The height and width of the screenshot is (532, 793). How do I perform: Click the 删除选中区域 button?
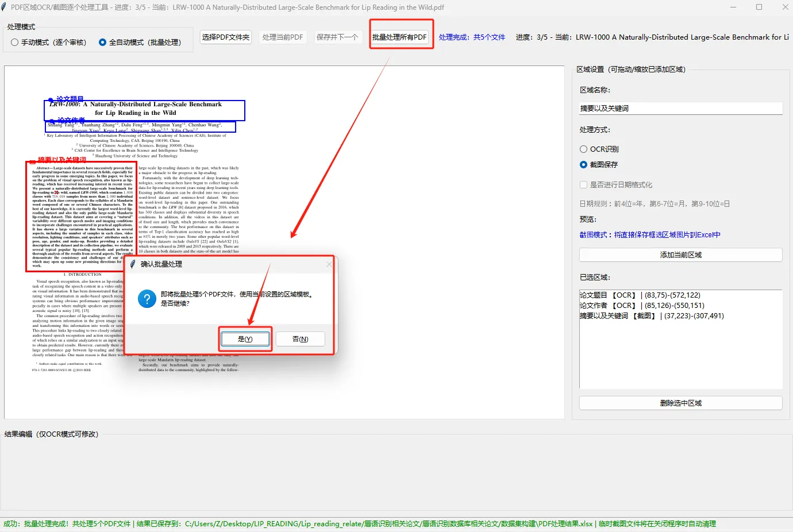680,403
